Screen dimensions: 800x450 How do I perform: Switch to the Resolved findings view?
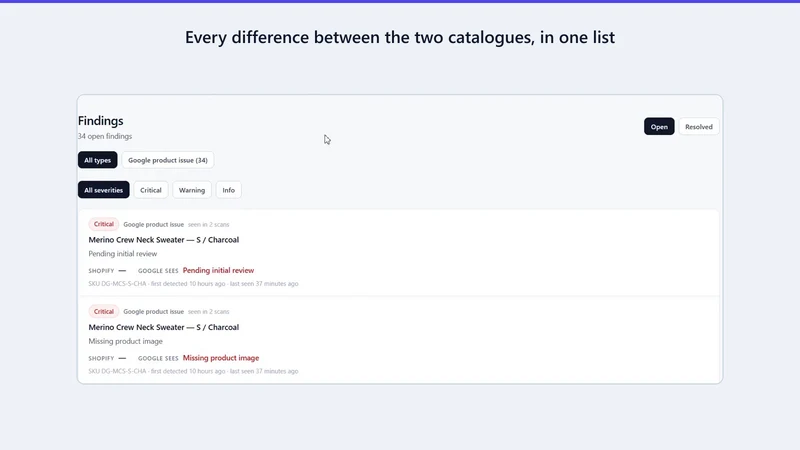coord(698,127)
